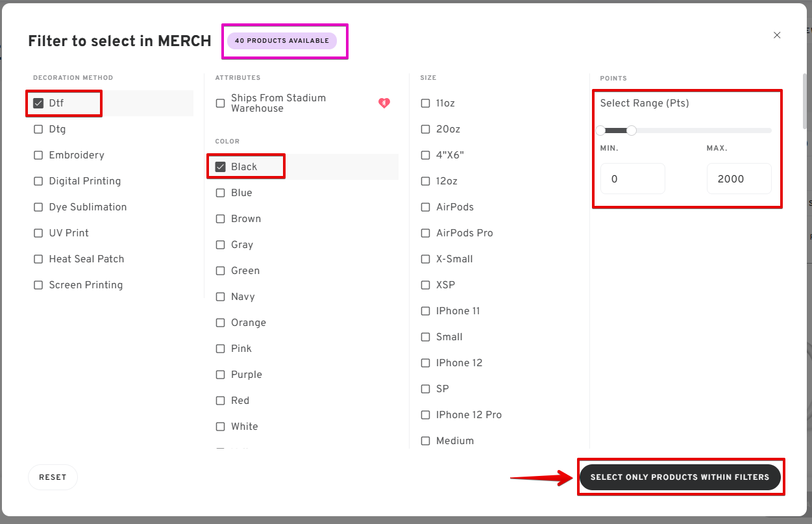
Task: Enable the 20oz size filter
Action: (426, 129)
